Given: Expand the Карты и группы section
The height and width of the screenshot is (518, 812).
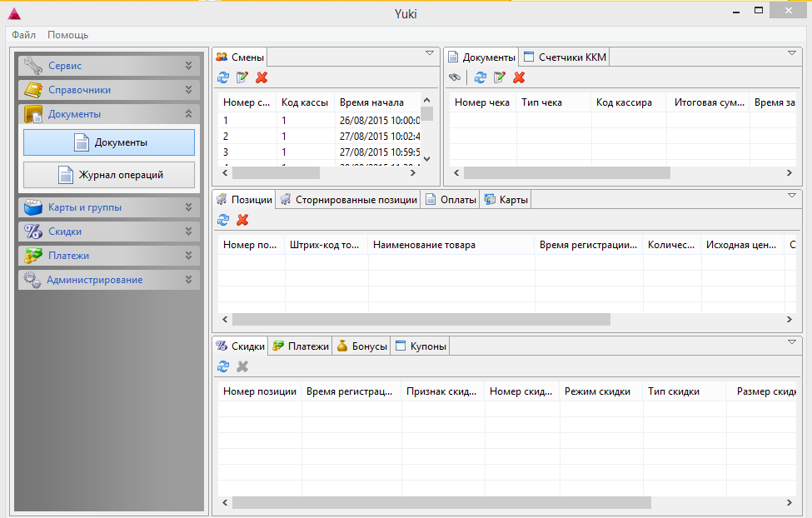Looking at the screenshot, I should 188,207.
